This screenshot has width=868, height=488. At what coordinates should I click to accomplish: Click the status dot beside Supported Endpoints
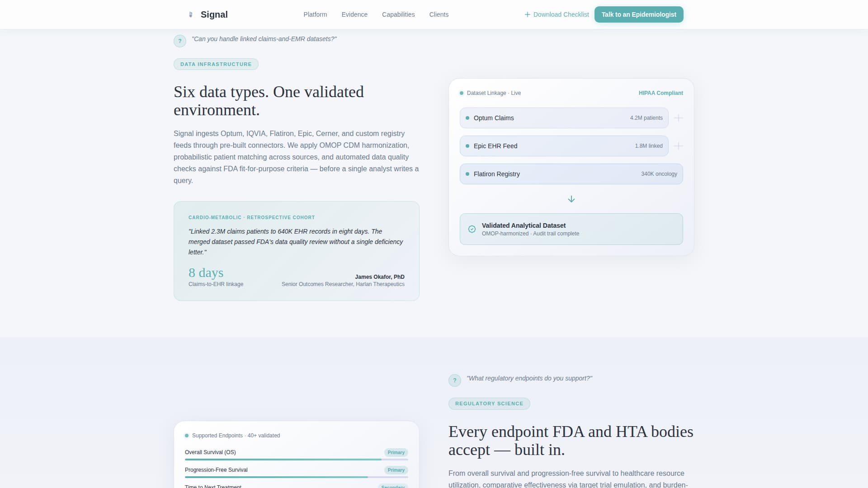click(187, 436)
